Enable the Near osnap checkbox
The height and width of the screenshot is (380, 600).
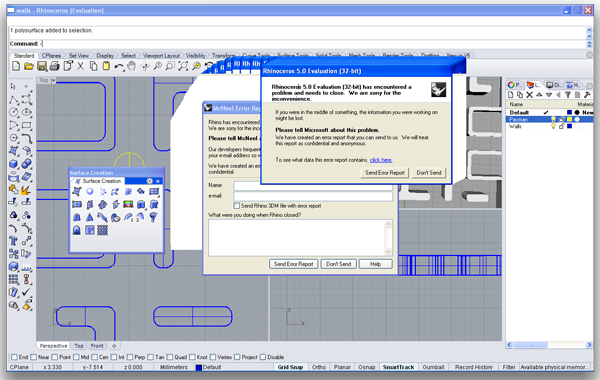point(33,357)
